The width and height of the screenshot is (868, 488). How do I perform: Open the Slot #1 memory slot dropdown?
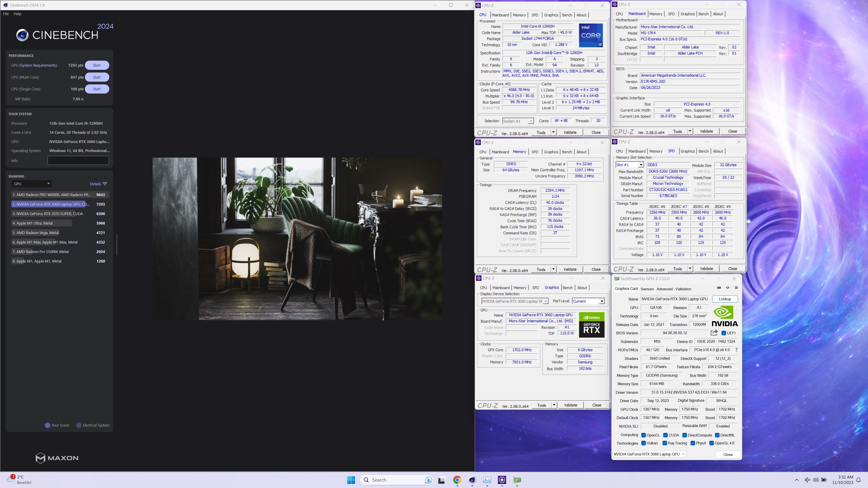pos(630,165)
